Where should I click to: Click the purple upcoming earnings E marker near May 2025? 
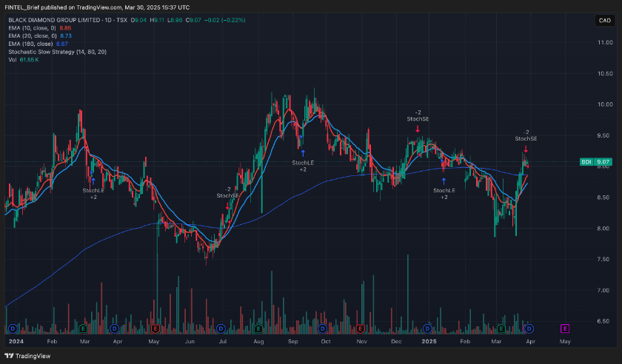tap(565, 328)
